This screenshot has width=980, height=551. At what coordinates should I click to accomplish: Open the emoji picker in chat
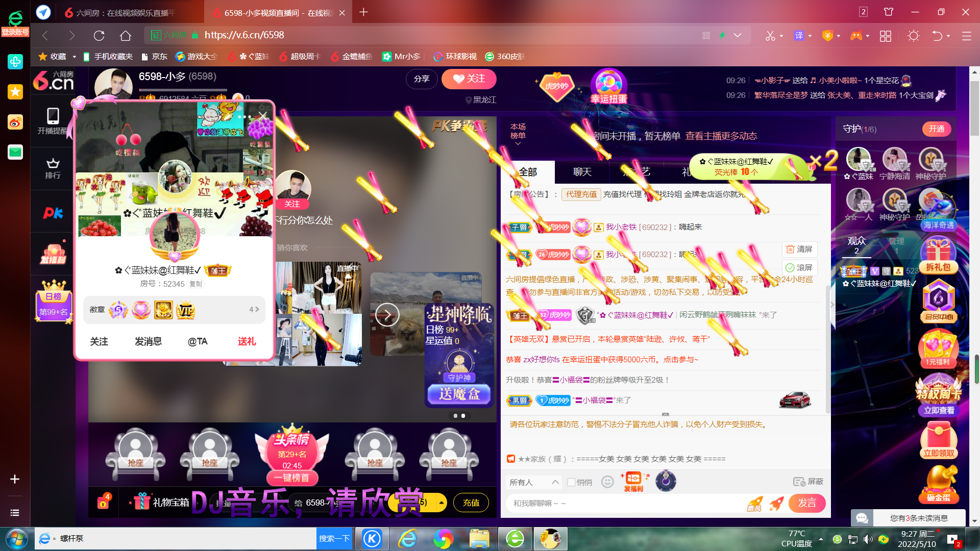(607, 482)
